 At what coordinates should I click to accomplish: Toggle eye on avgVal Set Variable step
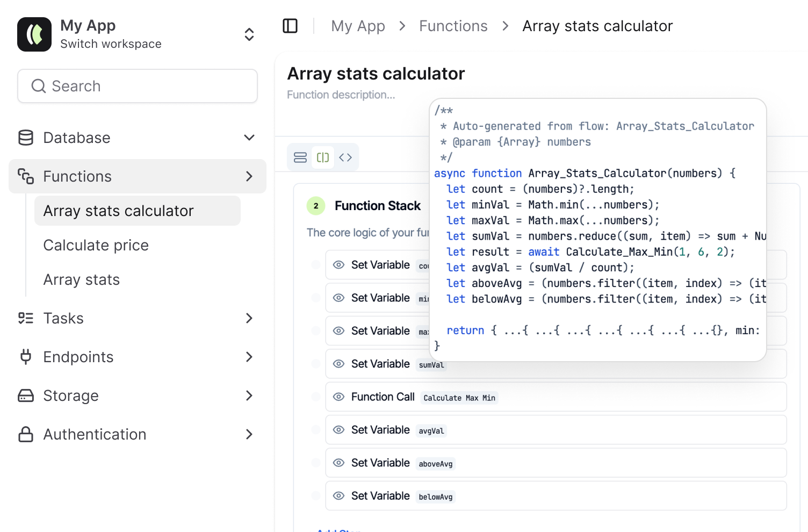click(338, 430)
